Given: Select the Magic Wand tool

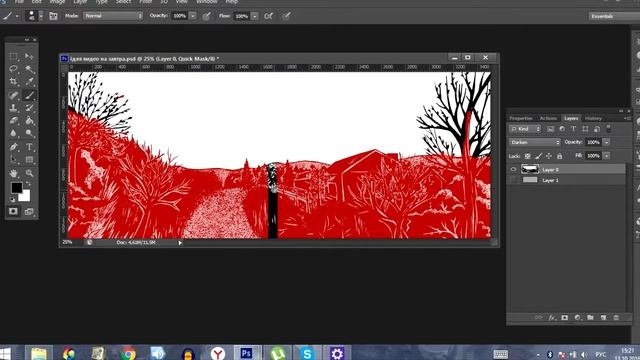Looking at the screenshot, I should click(29, 69).
